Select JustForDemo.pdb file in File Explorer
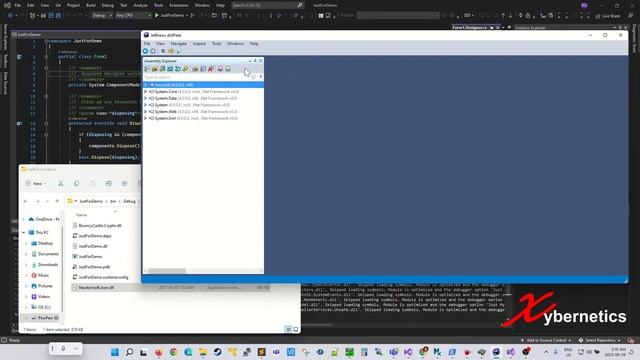This screenshot has width=640, height=360. pos(94,267)
